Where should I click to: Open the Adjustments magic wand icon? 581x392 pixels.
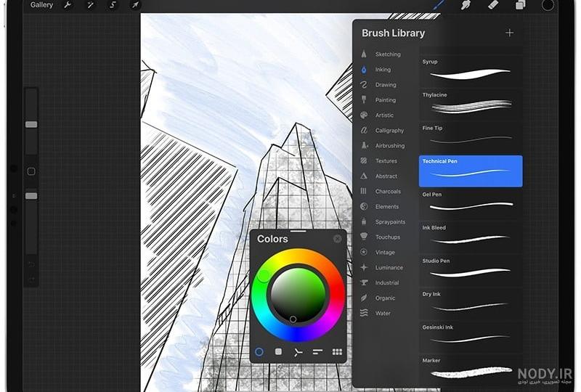click(x=90, y=5)
